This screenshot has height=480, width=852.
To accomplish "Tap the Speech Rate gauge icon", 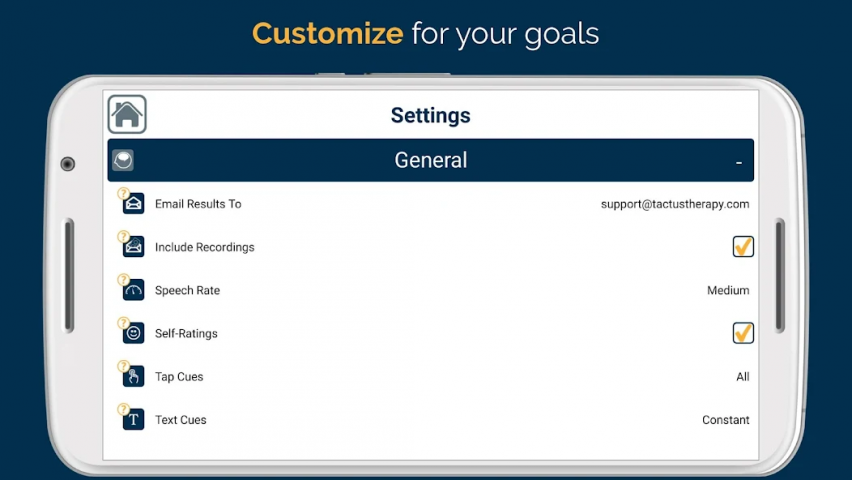I will click(x=134, y=290).
